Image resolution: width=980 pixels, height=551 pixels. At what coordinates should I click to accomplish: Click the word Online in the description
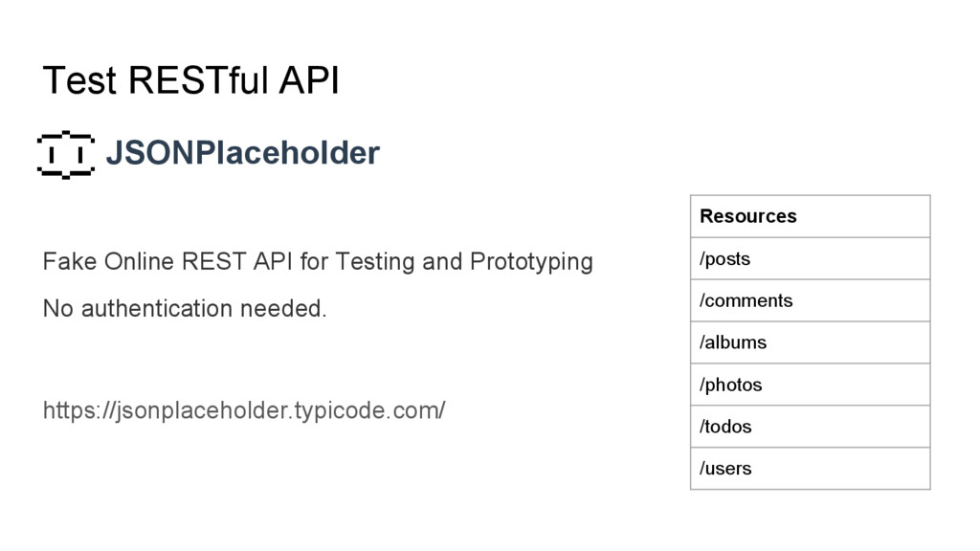point(140,262)
